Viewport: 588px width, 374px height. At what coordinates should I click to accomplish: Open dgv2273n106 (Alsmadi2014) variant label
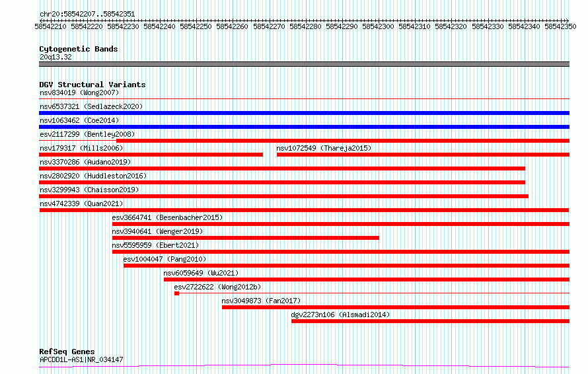tap(340, 315)
